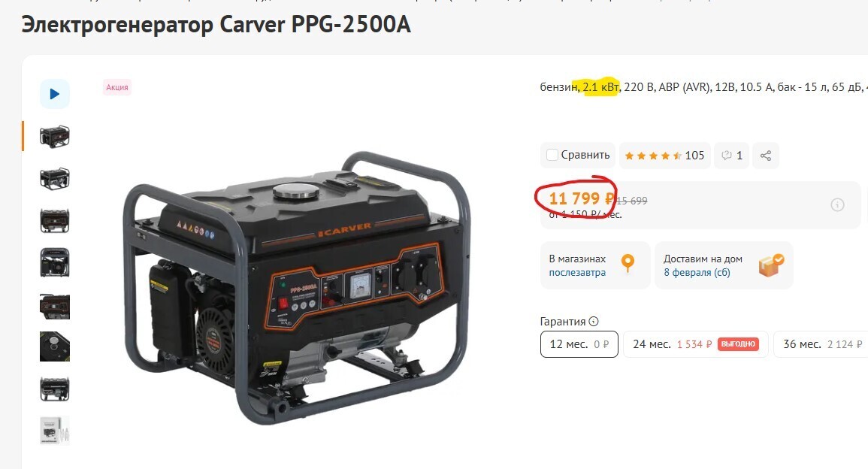Click the home delivery box icon
Screen dimensions: 868x469
click(771, 265)
